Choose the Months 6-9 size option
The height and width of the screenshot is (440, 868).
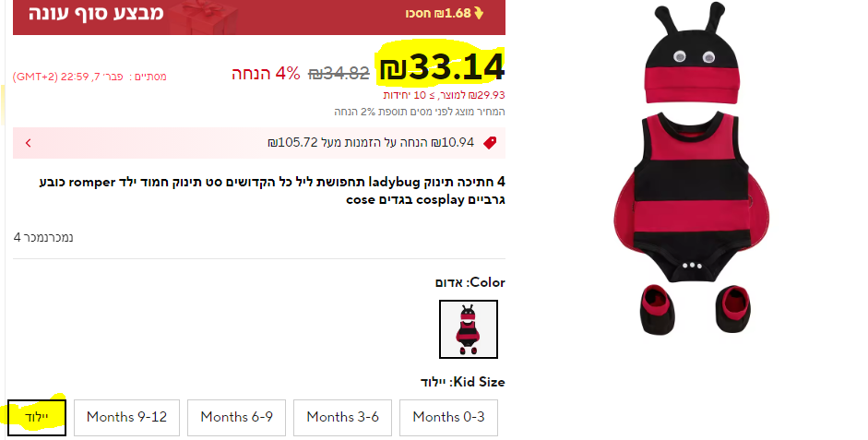(x=236, y=417)
